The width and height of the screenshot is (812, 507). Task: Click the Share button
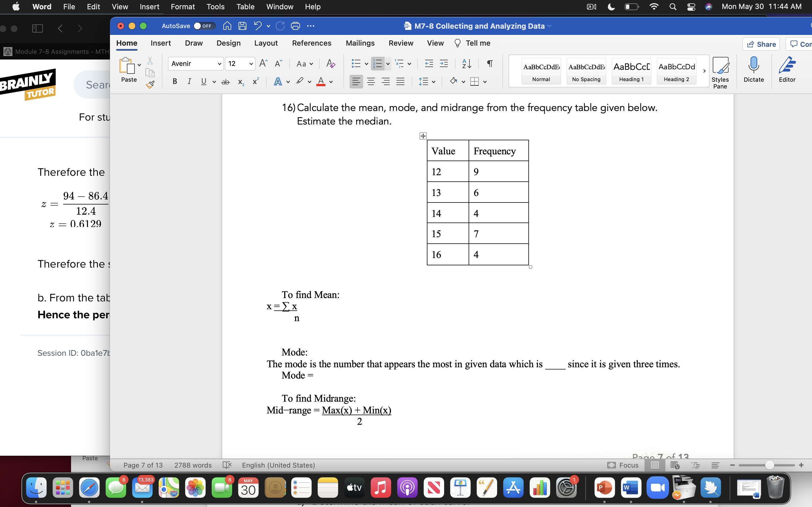[x=761, y=44]
